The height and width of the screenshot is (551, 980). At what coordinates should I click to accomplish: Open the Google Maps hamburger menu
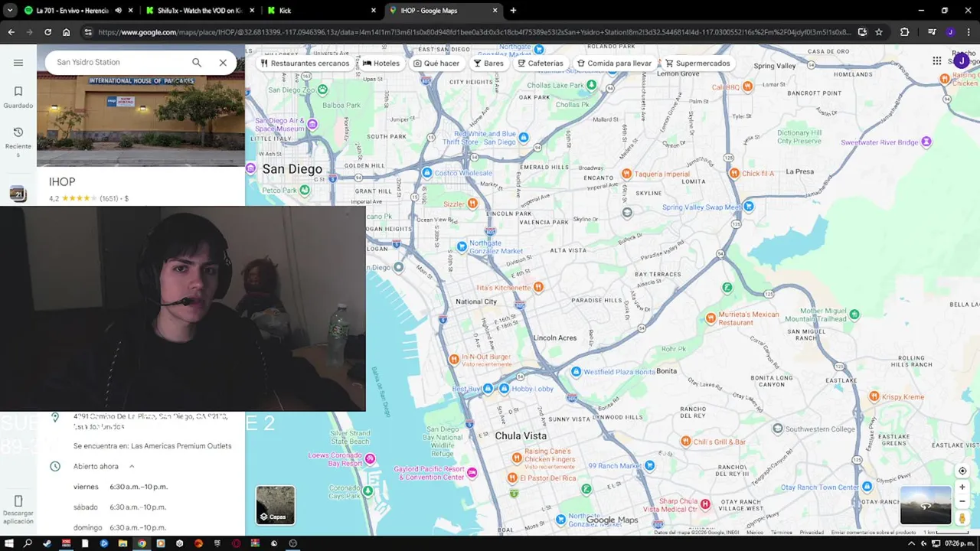pyautogui.click(x=18, y=63)
